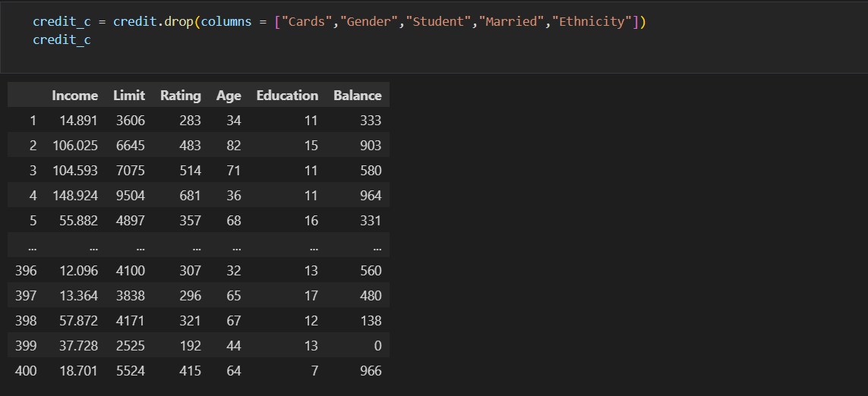
Task: Select the Age value 36
Action: coord(234,195)
